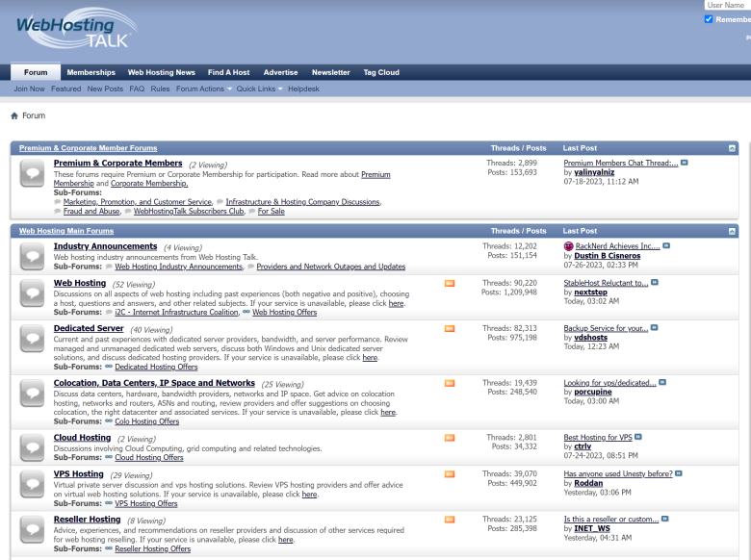Viewport: 751px width, 560px height.
Task: Open the Quick Links dropdown
Action: click(x=259, y=89)
